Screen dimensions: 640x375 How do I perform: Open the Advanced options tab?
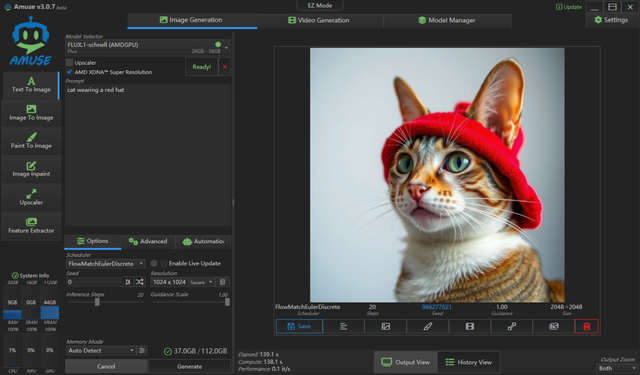[x=148, y=241]
